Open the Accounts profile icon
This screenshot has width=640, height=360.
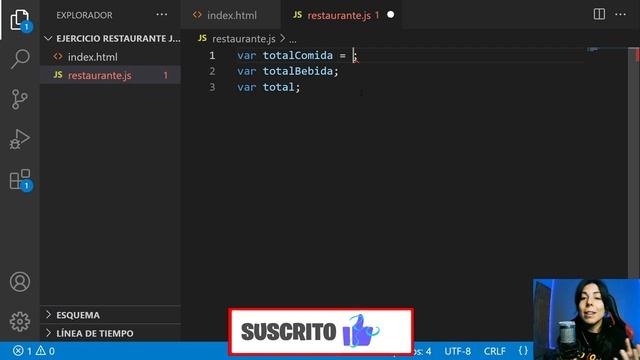[20, 282]
